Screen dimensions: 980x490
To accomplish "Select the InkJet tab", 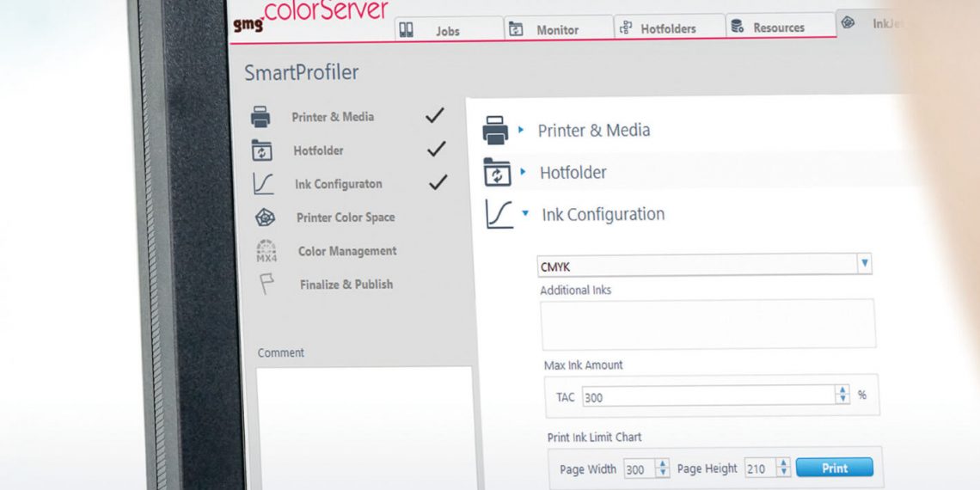I will point(873,24).
